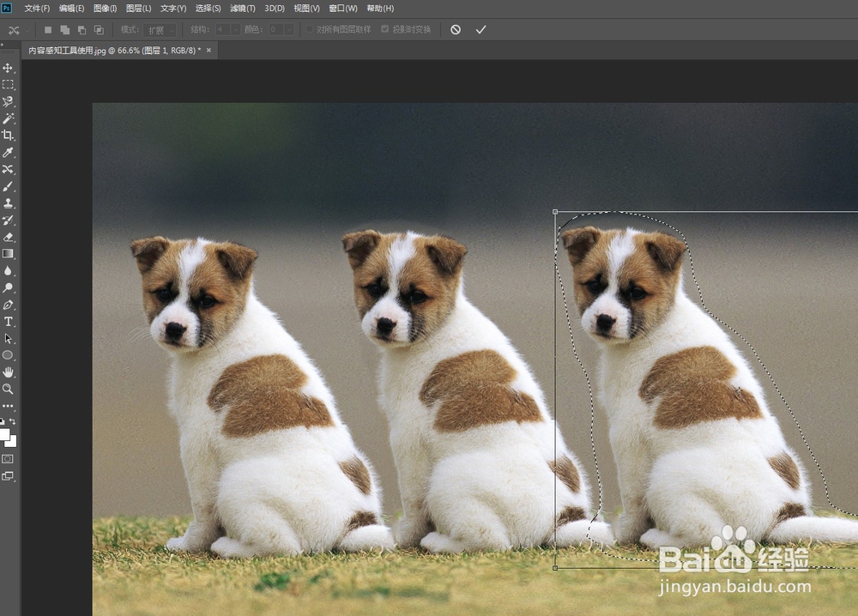Select the Hand tool
This screenshot has height=616, width=858.
(8, 372)
